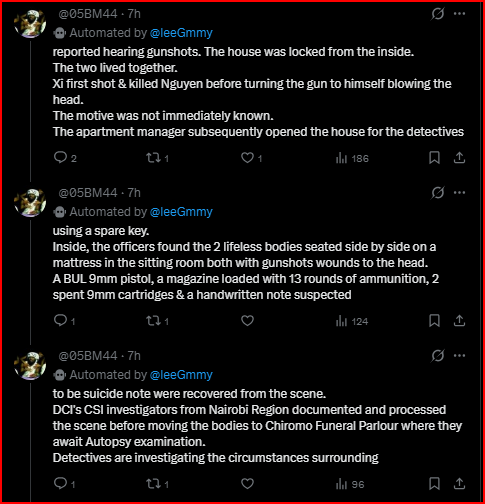The image size is (485, 504).
Task: View analytics showing 186 views
Action: 352,158
